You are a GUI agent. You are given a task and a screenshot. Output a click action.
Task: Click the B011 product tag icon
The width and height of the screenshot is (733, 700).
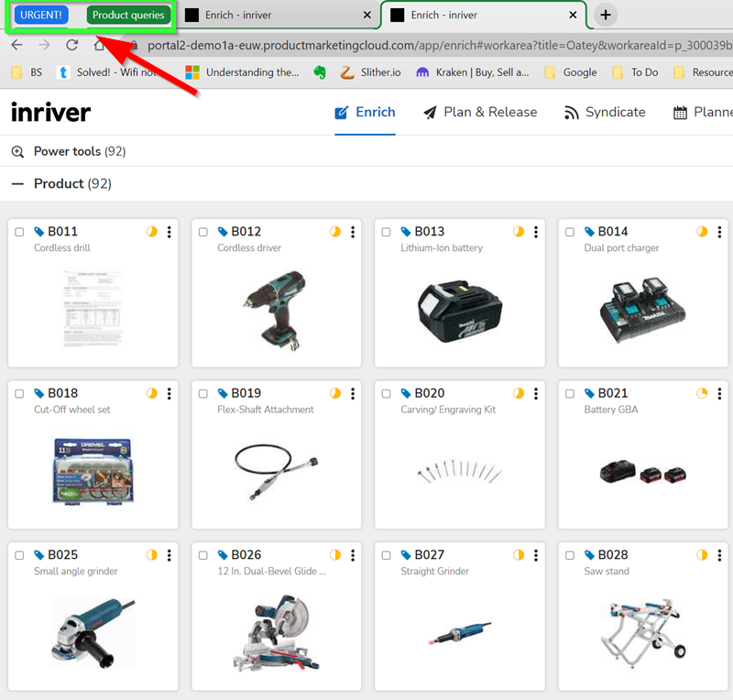(x=39, y=232)
